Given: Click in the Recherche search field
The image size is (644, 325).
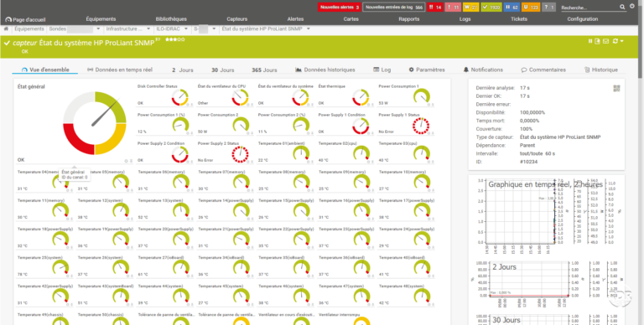Looking at the screenshot, I should pyautogui.click(x=589, y=8).
